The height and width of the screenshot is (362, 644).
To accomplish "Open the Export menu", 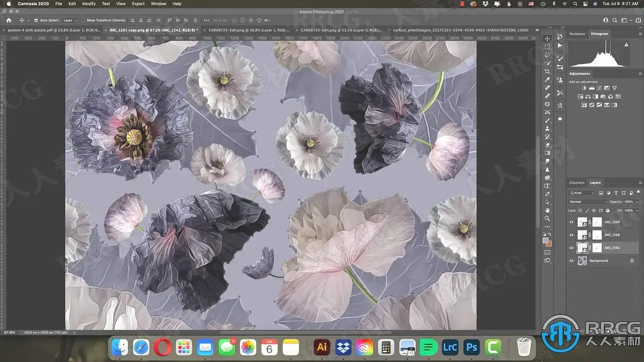I will [x=138, y=4].
